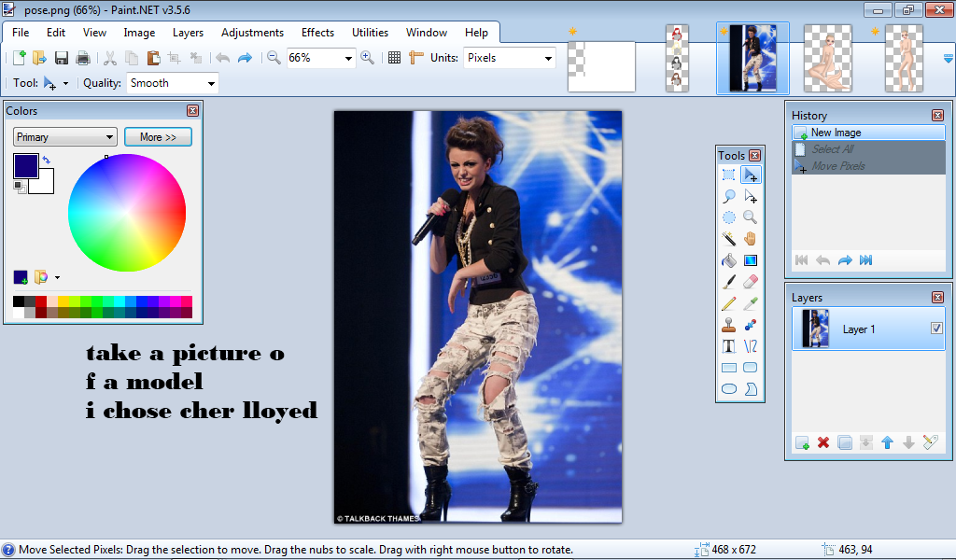
Task: Select the Paintbrush tool
Action: (x=728, y=282)
